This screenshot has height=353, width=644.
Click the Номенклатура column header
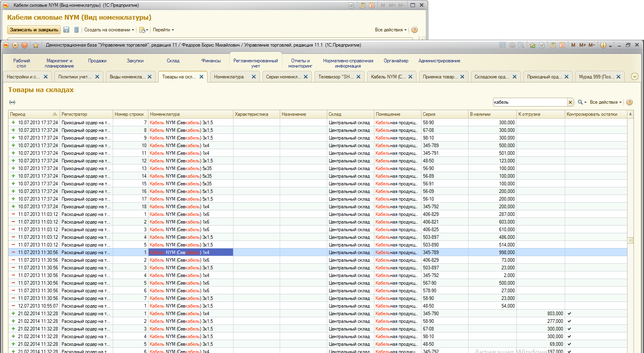click(190, 114)
